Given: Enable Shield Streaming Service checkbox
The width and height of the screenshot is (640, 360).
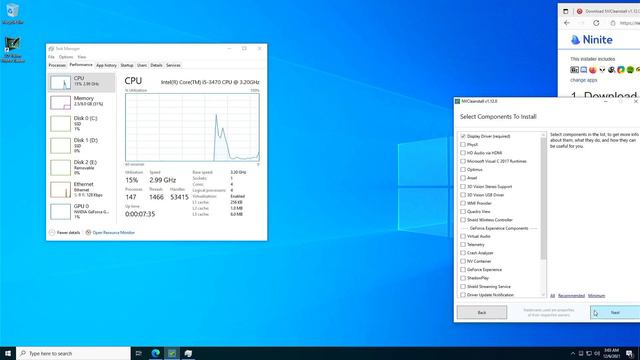Looking at the screenshot, I should click(x=463, y=287).
